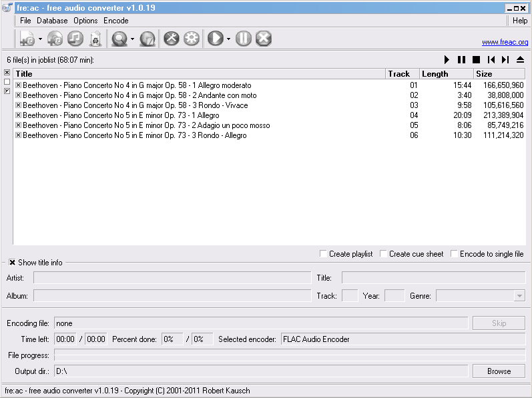Click the Submit CDDB data icon
Screen dimensions: 532x398
click(x=148, y=39)
